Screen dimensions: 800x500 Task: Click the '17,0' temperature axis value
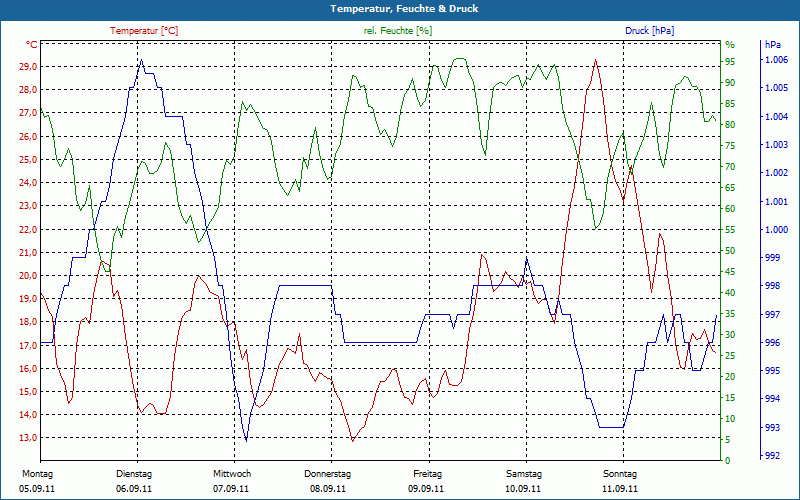coord(28,345)
